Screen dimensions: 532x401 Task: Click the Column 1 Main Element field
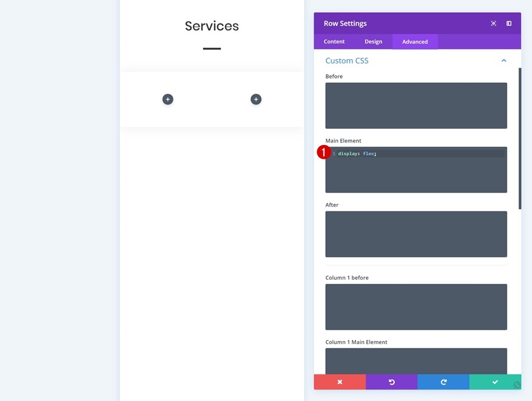point(416,361)
